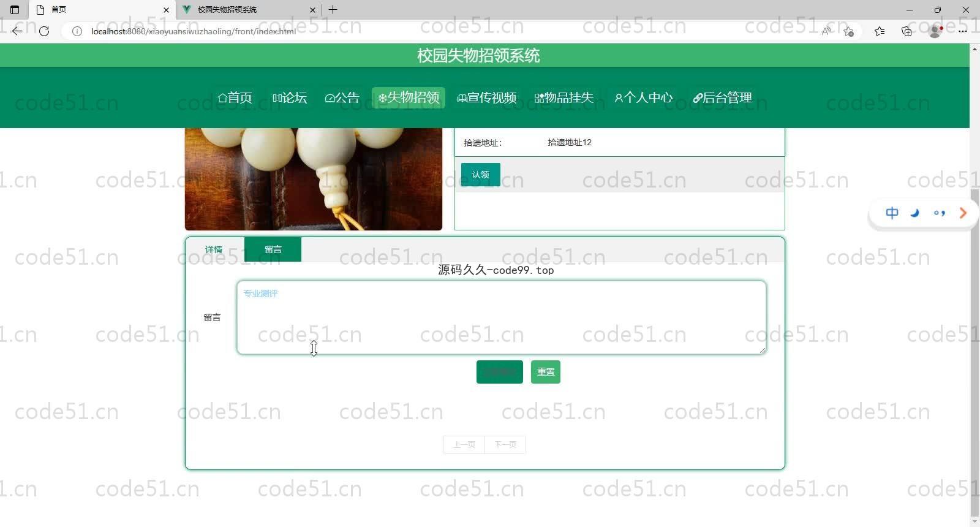Switch input method via 中 icon
The width and height of the screenshot is (980, 527).
pyautogui.click(x=892, y=213)
